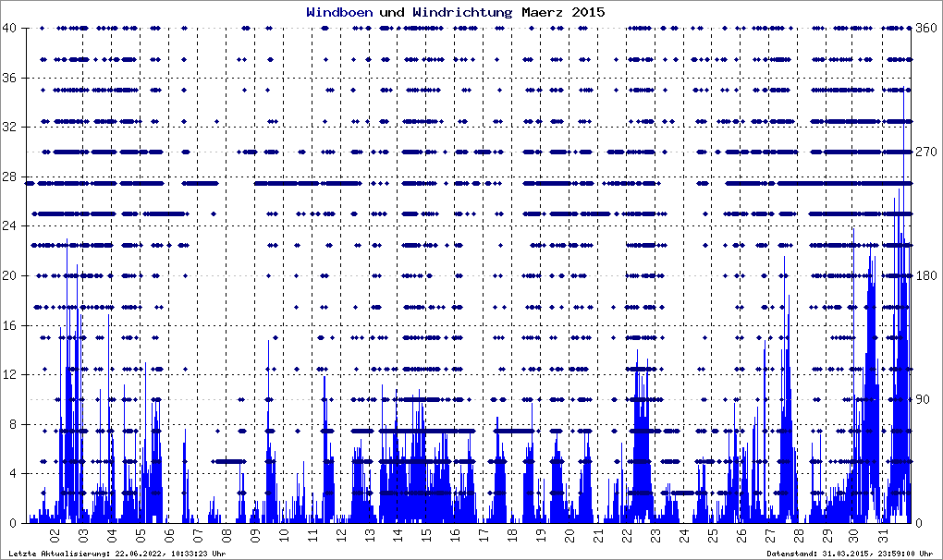Click day 31 on the date axis
The height and width of the screenshot is (560, 943).
(x=883, y=537)
